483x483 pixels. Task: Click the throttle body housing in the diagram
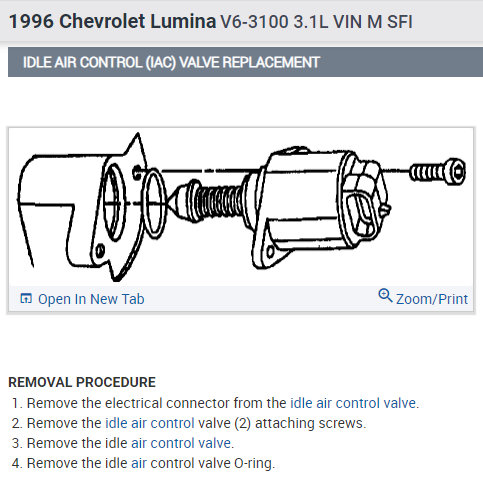pyautogui.click(x=80, y=208)
